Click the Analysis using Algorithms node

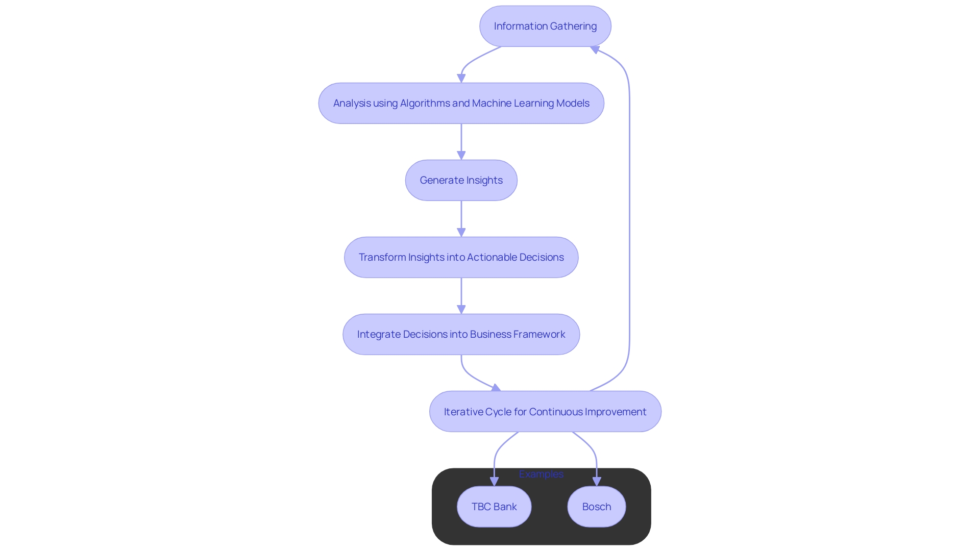pyautogui.click(x=461, y=103)
